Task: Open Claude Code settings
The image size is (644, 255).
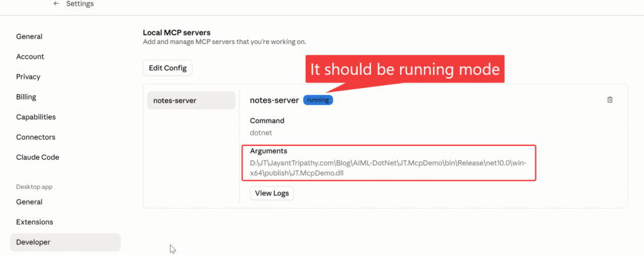Action: coord(37,157)
